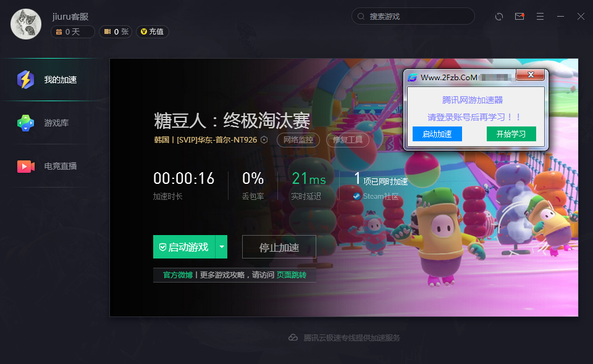Click 启动加速 in the popup
The height and width of the screenshot is (364, 593).
437,134
